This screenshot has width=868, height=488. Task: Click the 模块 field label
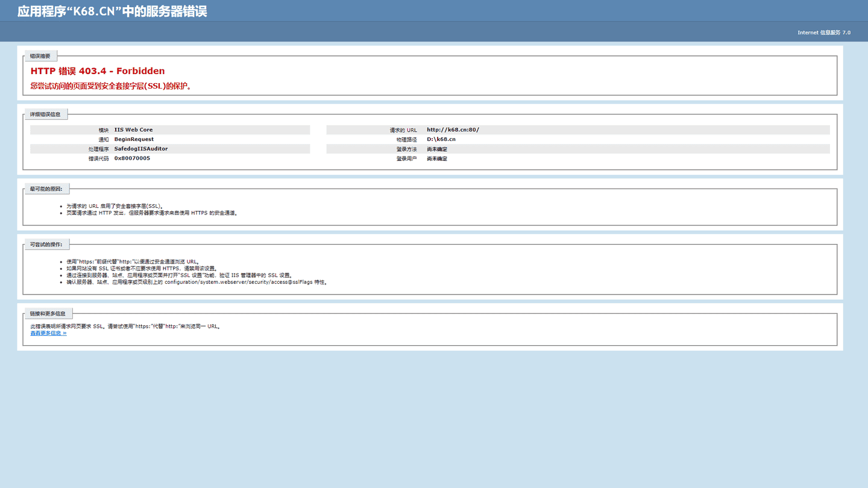point(104,130)
